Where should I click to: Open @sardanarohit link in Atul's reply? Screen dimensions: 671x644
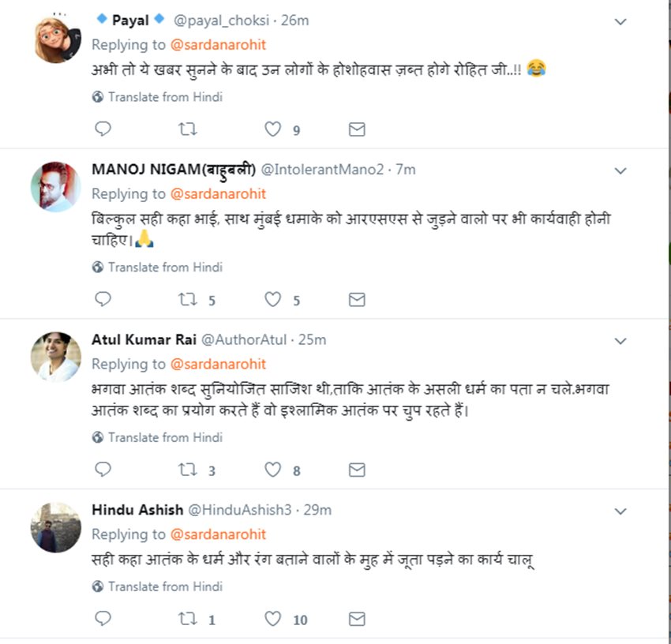point(219,364)
